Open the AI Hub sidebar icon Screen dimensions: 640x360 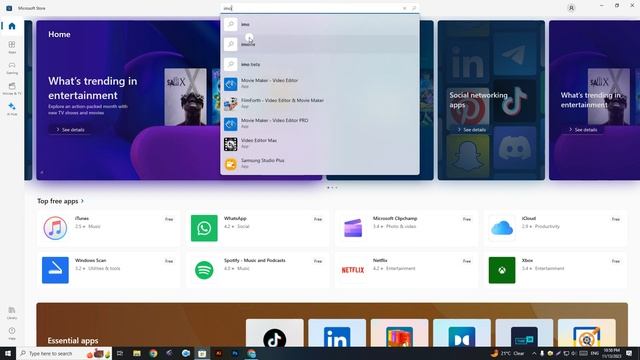coord(12,109)
